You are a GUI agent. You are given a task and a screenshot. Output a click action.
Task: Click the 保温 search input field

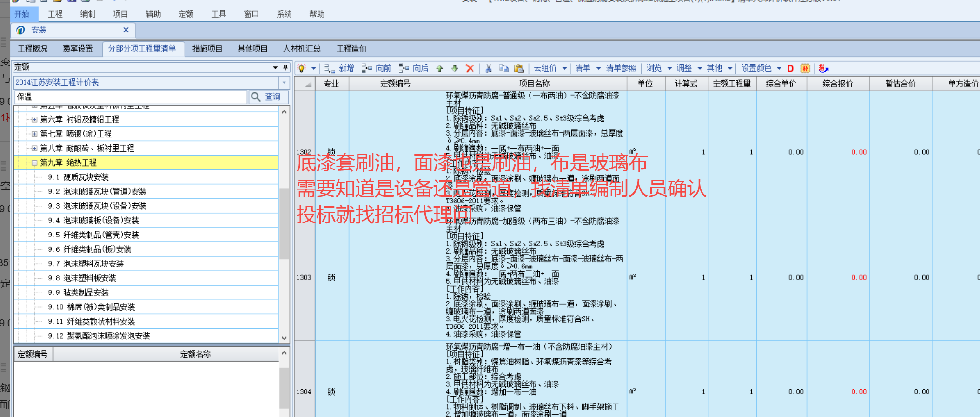pyautogui.click(x=131, y=97)
